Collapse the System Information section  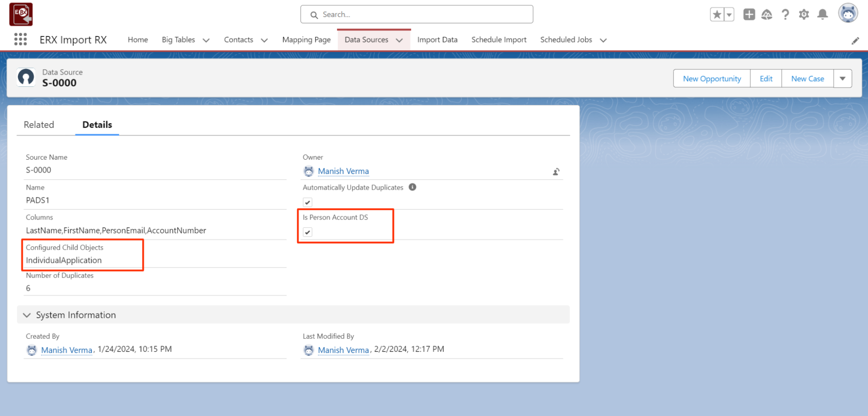[x=27, y=315]
